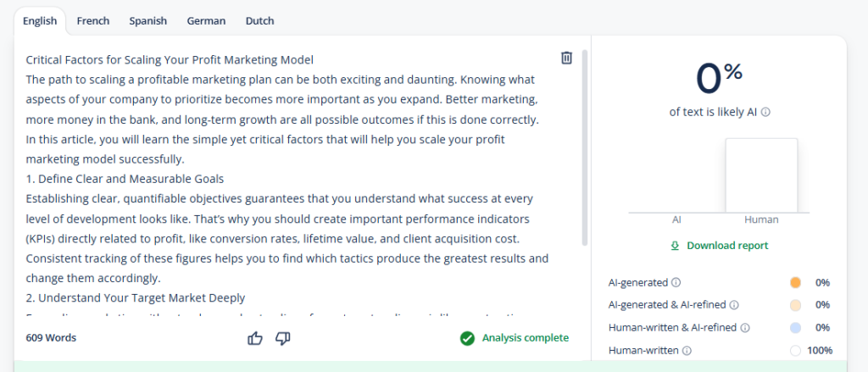
Task: Switch to the French tab
Action: pos(92,20)
